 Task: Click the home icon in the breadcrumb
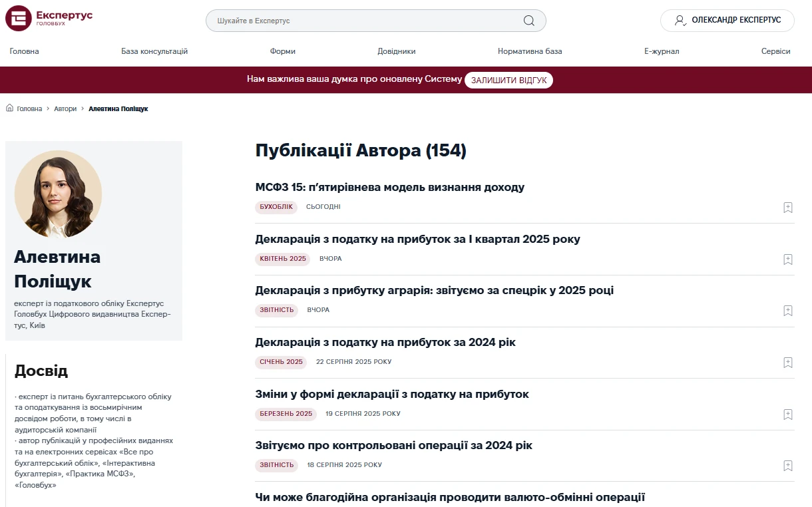(9, 108)
